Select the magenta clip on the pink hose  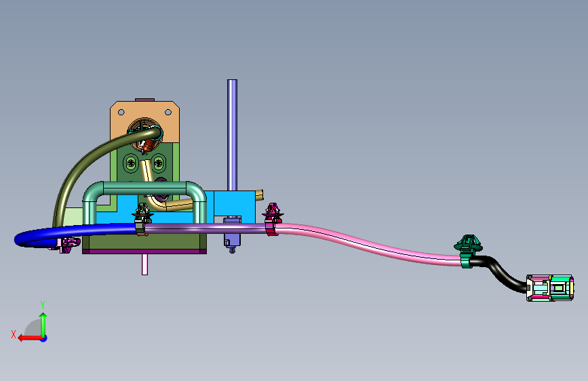[x=272, y=220]
